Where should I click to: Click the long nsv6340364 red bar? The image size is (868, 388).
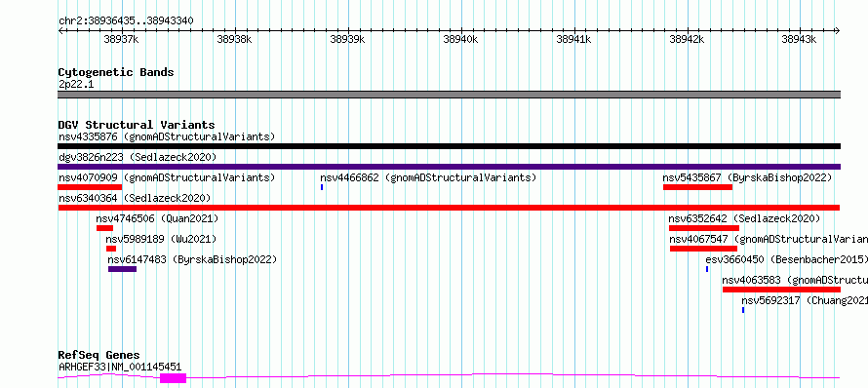click(x=449, y=208)
